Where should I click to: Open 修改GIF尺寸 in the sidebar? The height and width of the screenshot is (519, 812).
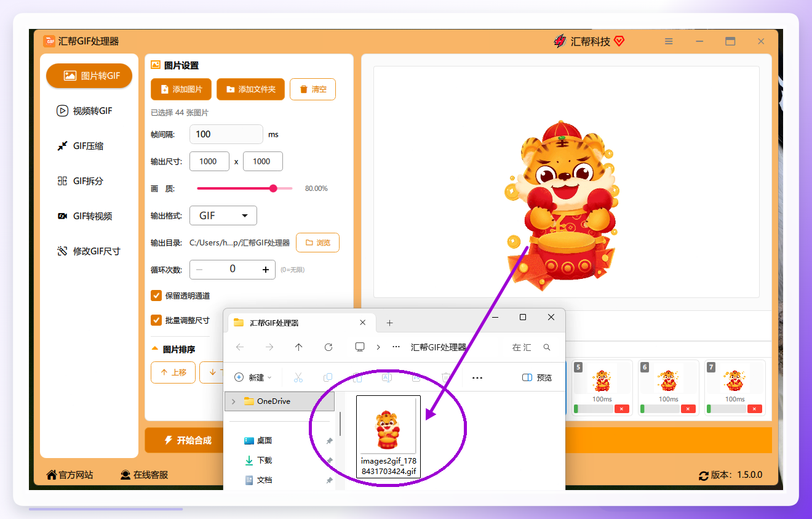tap(89, 251)
